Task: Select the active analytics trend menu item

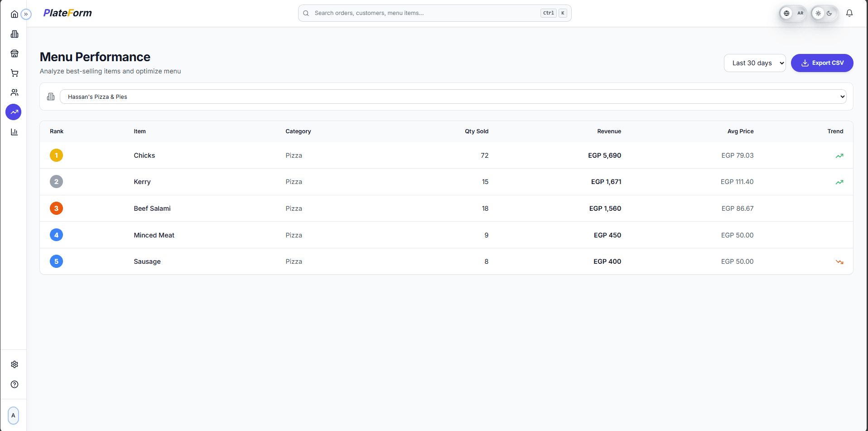Action: (14, 112)
